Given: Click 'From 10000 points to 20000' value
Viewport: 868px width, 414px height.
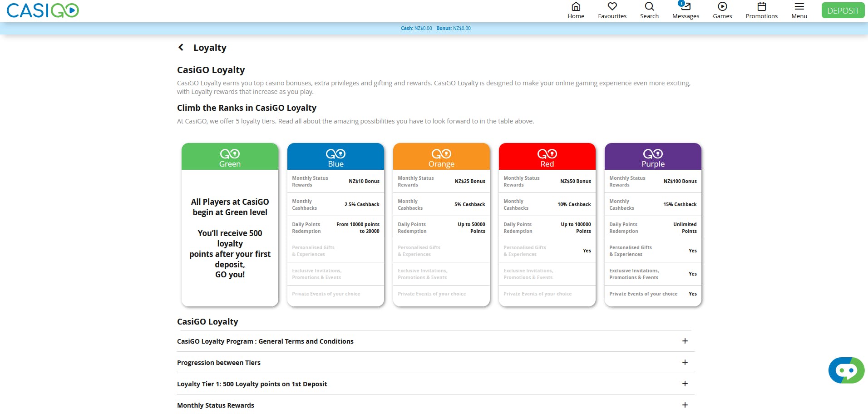Looking at the screenshot, I should tap(358, 227).
